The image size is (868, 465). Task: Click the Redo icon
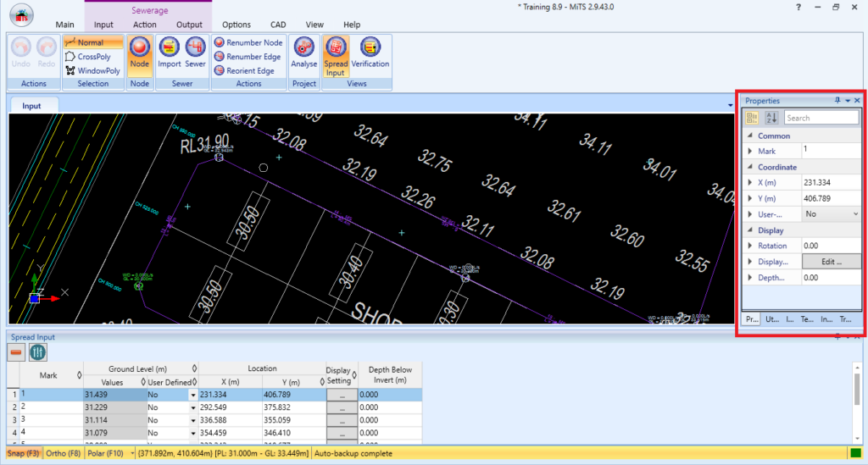point(47,53)
